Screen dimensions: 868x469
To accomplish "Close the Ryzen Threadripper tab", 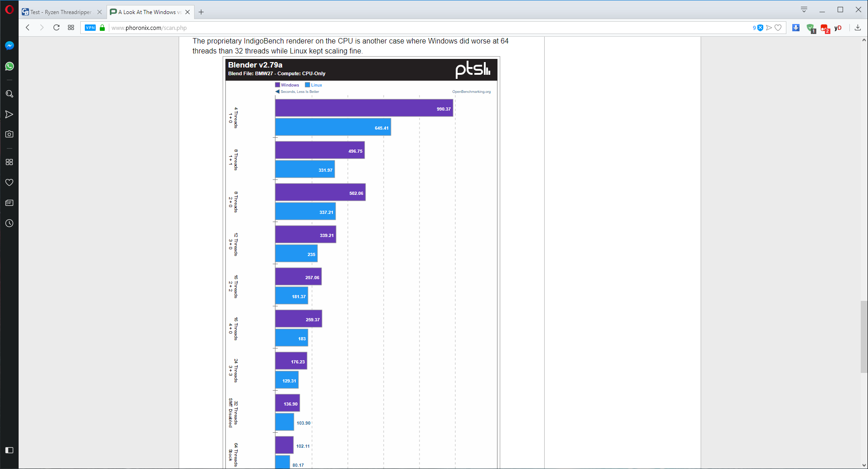I will [100, 12].
